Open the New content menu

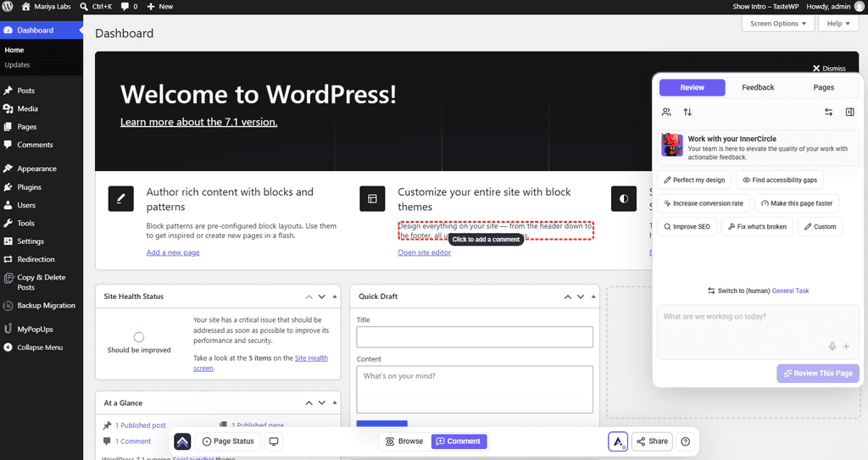(160, 7)
